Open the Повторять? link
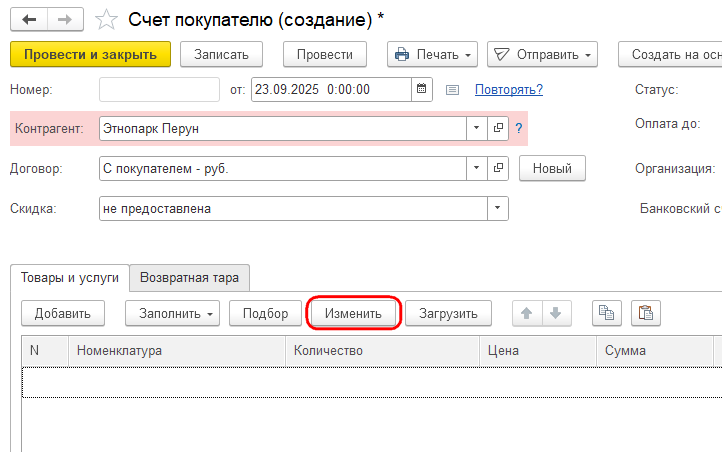722x452 pixels. (x=509, y=89)
